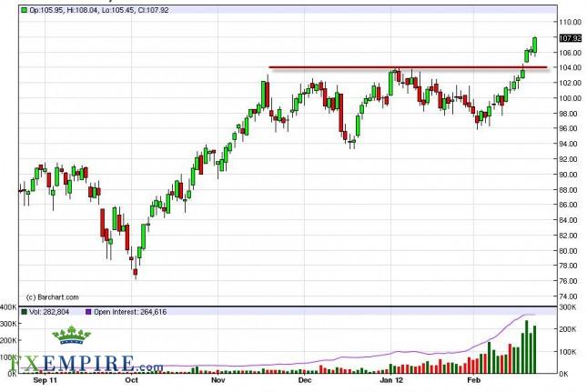
Task: Click the Jan 12 date axis label
Action: click(391, 380)
